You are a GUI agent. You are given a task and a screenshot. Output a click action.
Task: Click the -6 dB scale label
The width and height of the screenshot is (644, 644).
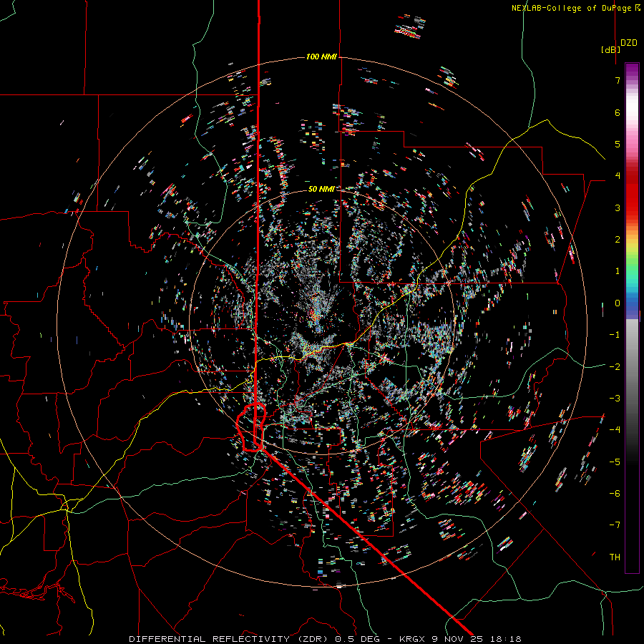[x=615, y=494]
